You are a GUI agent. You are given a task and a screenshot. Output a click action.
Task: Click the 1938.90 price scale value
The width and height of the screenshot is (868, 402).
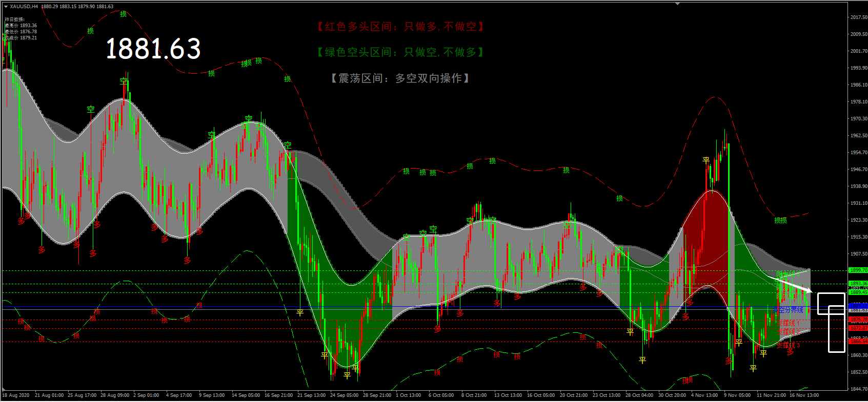(859, 186)
